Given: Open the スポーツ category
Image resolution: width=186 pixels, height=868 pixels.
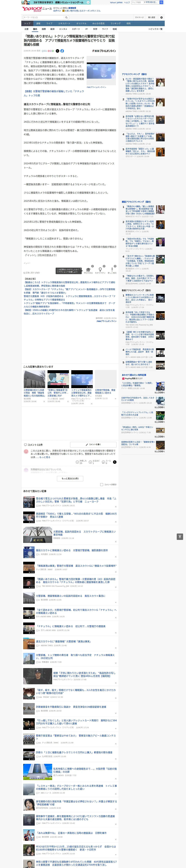Looking at the screenshot, I should (x=76, y=29).
